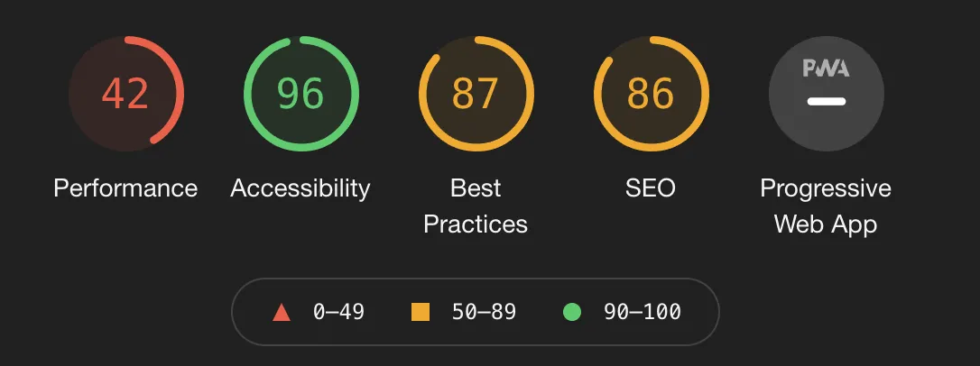This screenshot has height=366, width=980.
Task: Click the red Performance score number 42
Action: (x=125, y=94)
